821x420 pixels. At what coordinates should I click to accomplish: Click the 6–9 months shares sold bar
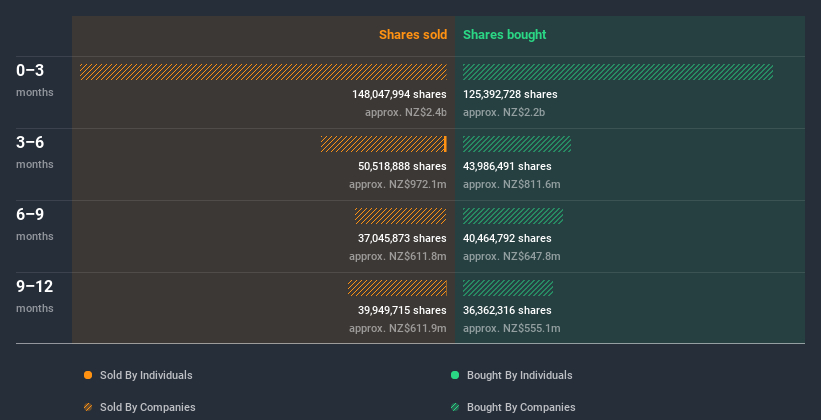pyautogui.click(x=401, y=216)
